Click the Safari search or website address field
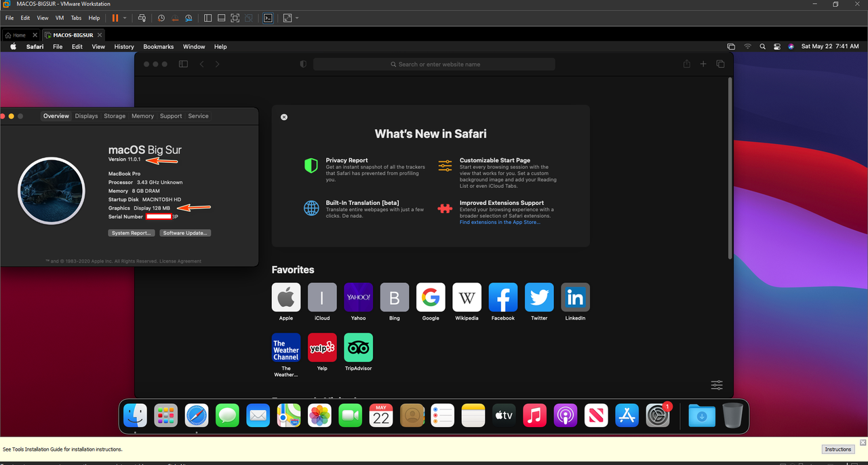868x465 pixels. (434, 64)
